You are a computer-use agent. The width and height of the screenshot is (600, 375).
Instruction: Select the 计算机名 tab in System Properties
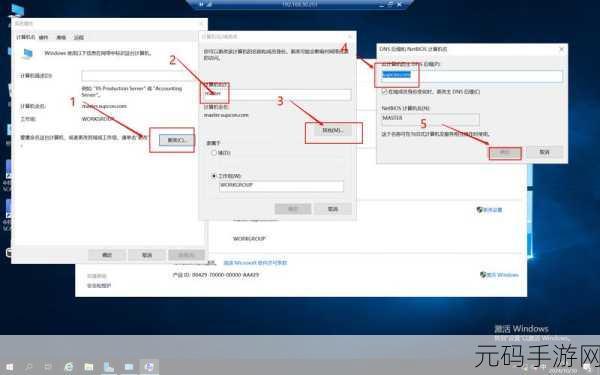pos(25,37)
